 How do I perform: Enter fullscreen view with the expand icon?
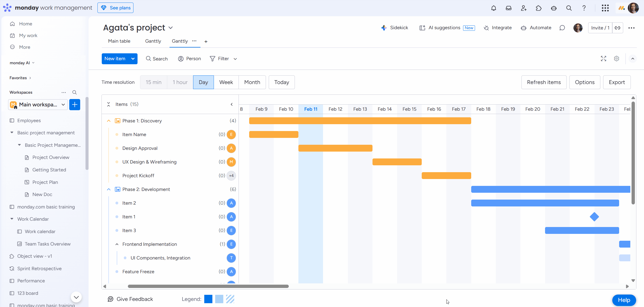click(x=603, y=59)
